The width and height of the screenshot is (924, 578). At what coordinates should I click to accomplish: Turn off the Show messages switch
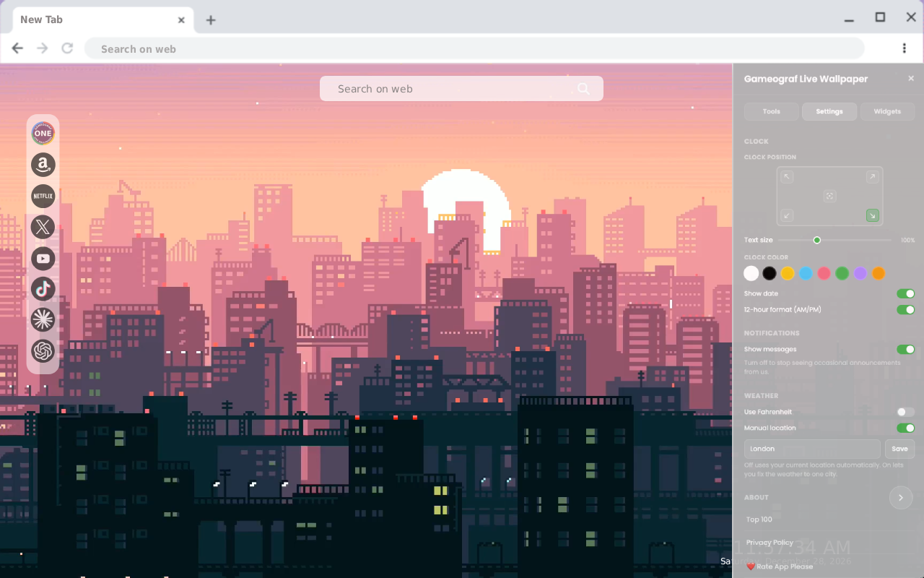coord(905,350)
